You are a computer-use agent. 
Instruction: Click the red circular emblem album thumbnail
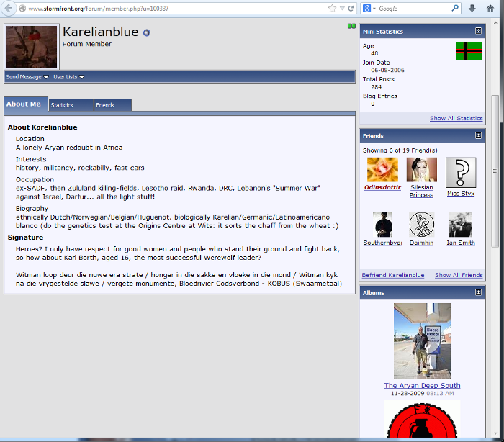(422, 419)
